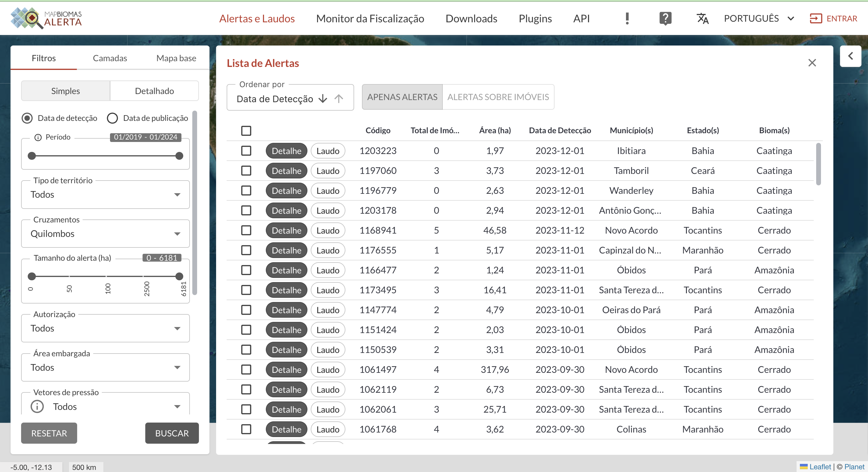The width and height of the screenshot is (868, 472).
Task: Open the Downloads menu item
Action: click(x=471, y=18)
